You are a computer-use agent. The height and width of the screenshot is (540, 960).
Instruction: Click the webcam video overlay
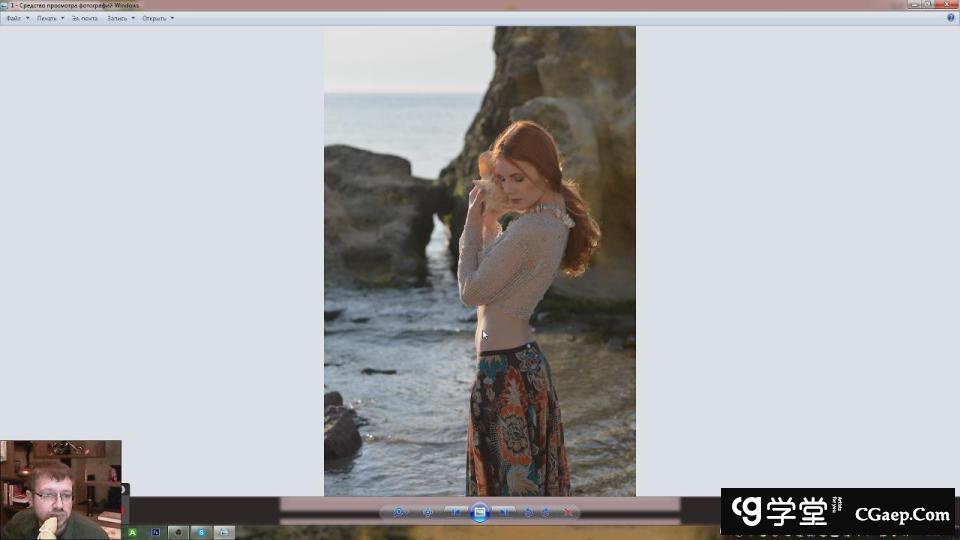coord(60,489)
